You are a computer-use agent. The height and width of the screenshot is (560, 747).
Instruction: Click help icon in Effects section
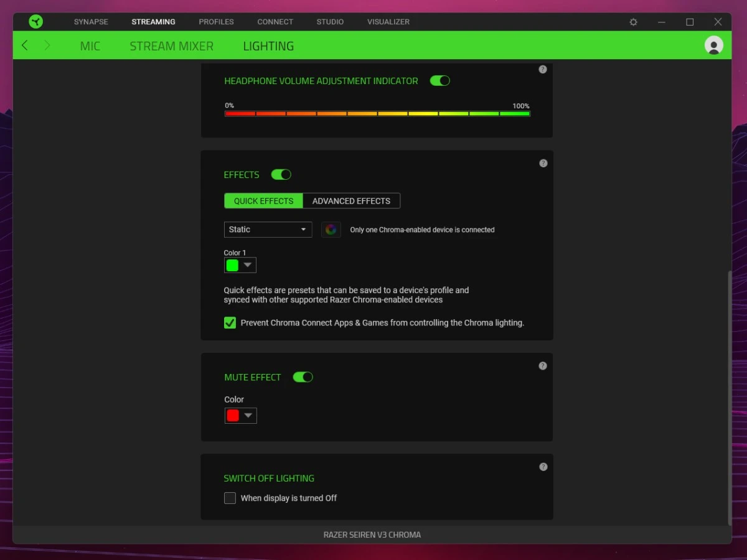[x=543, y=163]
